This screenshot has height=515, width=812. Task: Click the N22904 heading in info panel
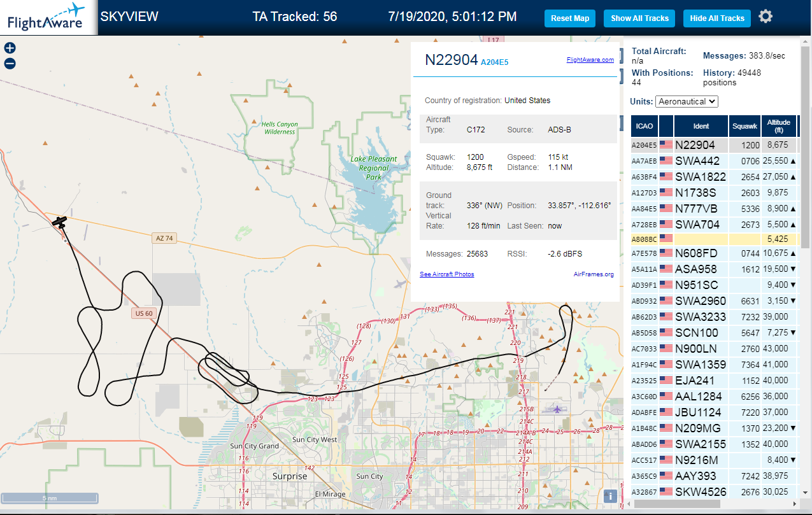(x=451, y=60)
